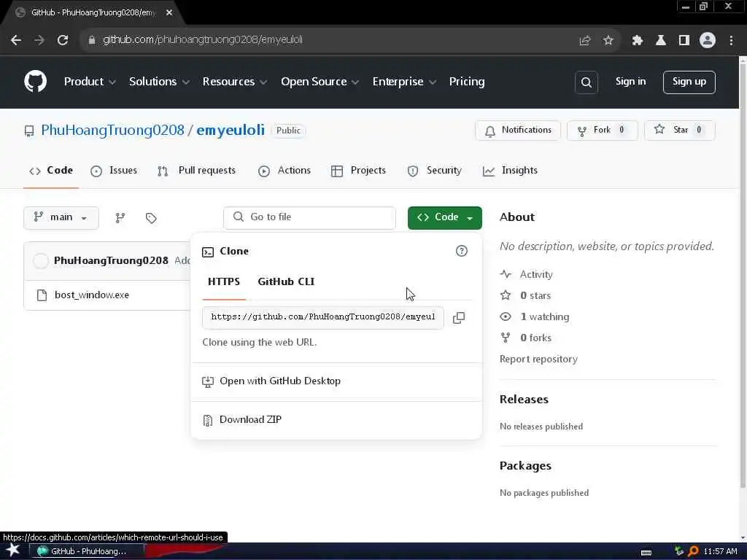Viewport: 747px width, 560px height.
Task: Open the GitHub search magnifier button
Action: point(586,82)
